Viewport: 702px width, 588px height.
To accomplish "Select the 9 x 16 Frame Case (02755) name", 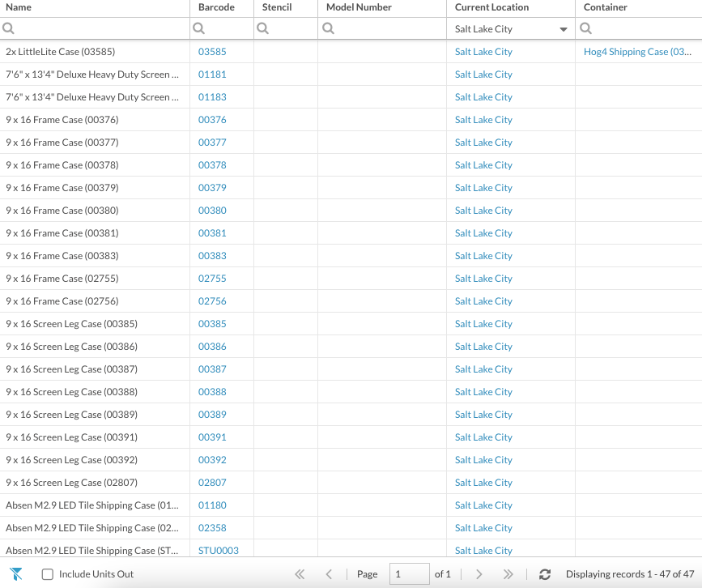I will (x=62, y=279).
